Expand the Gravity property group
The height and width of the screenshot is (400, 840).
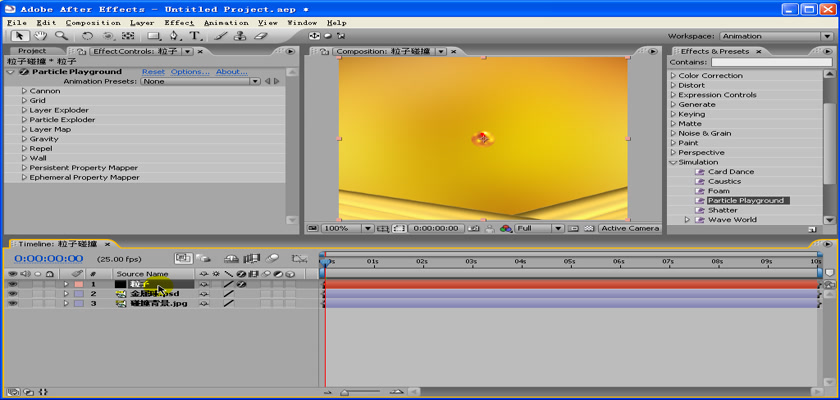[24, 139]
